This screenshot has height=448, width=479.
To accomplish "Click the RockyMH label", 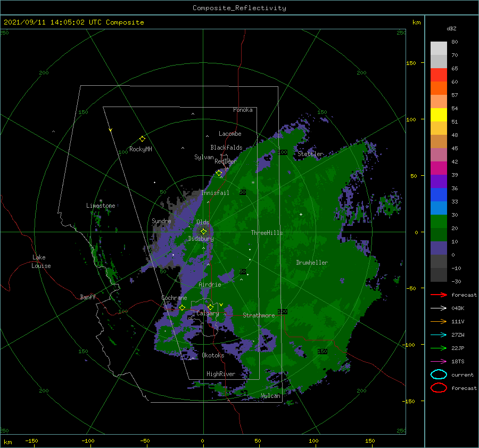I will (141, 149).
